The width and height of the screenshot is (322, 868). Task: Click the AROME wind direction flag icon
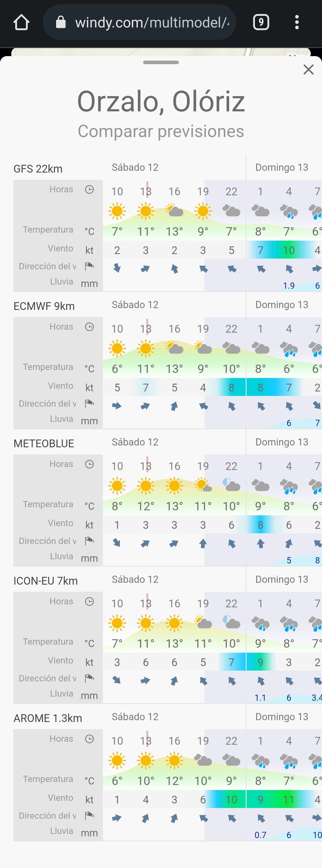(x=89, y=815)
